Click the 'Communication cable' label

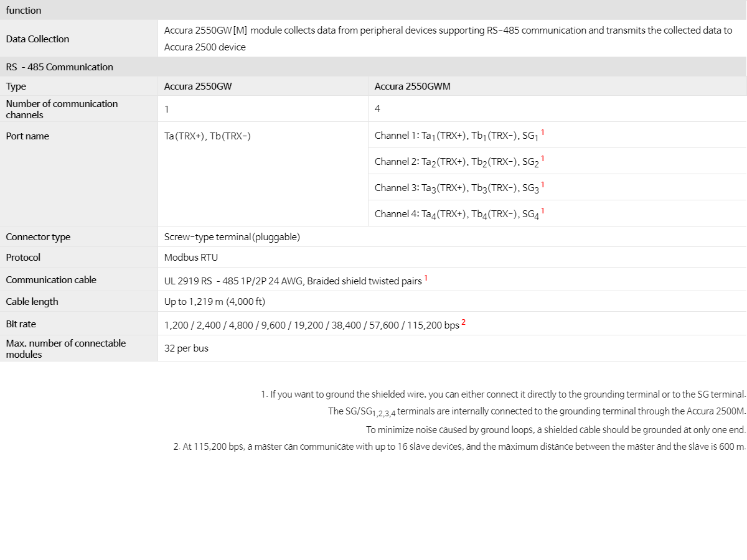(51, 279)
